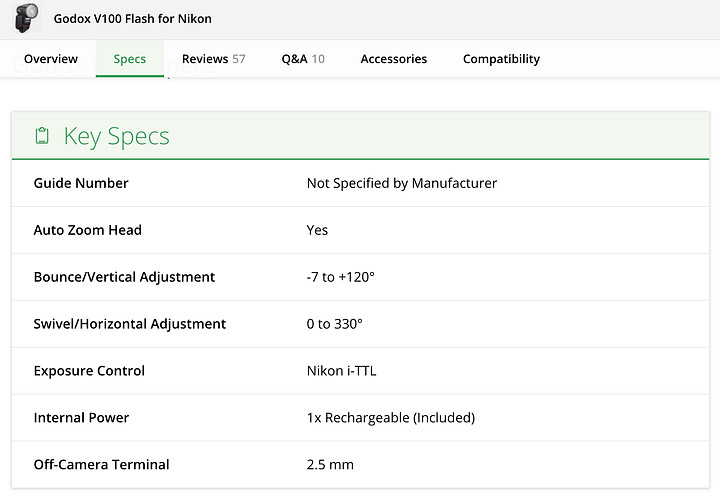This screenshot has height=497, width=720.
Task: Select the Auto Zoom Head label
Action: click(x=88, y=230)
